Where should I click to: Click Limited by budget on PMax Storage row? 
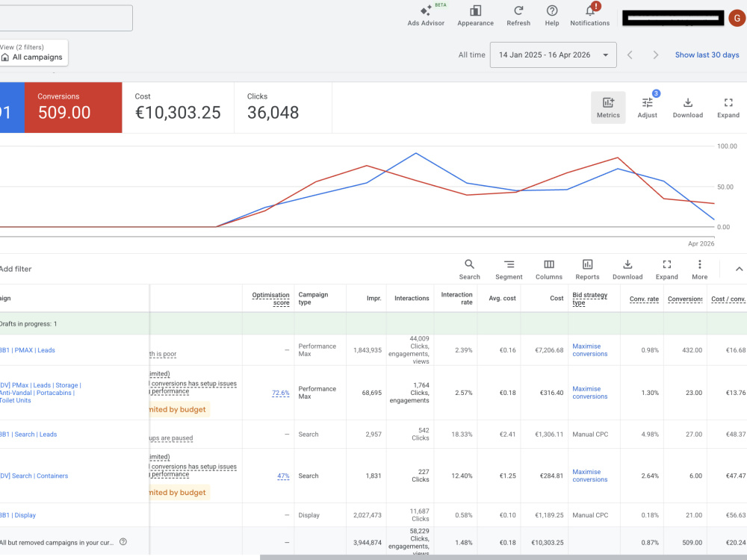tap(179, 409)
